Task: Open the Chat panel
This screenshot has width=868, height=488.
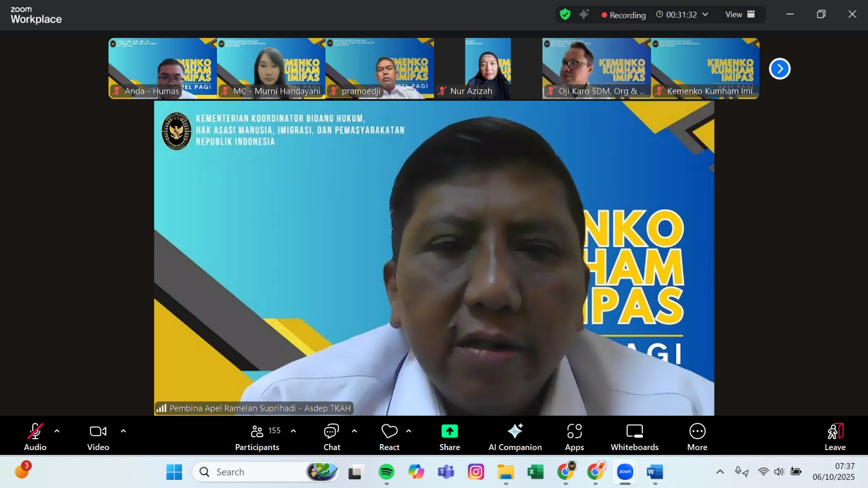Action: (x=331, y=436)
